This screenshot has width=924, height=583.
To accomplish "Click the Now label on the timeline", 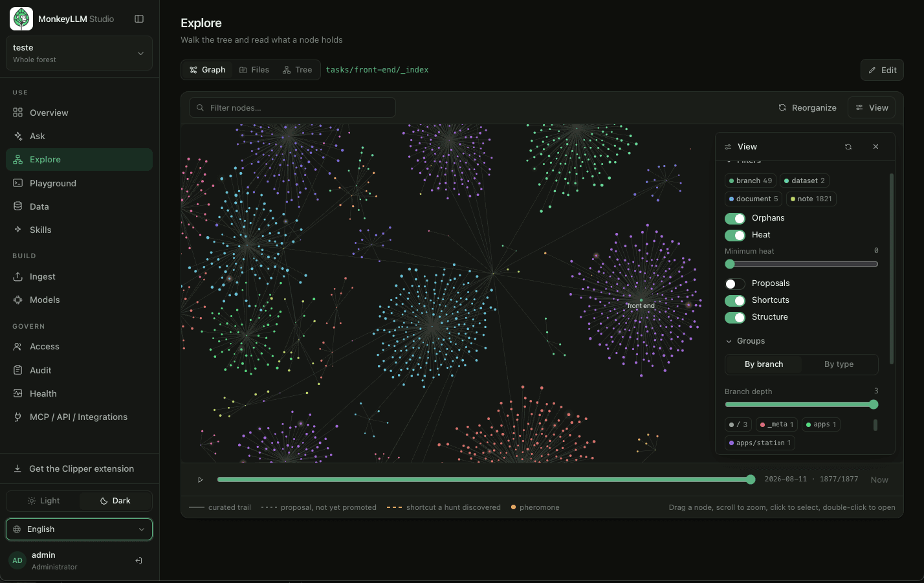I will [x=879, y=479].
